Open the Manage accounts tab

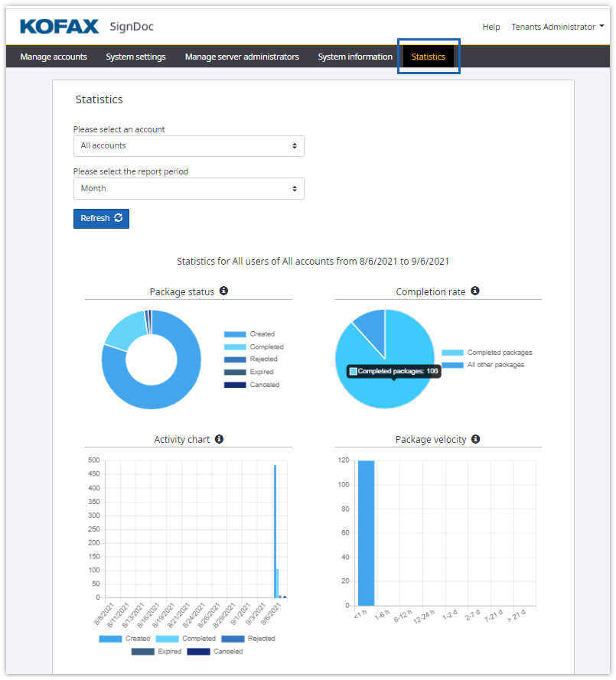(x=54, y=57)
